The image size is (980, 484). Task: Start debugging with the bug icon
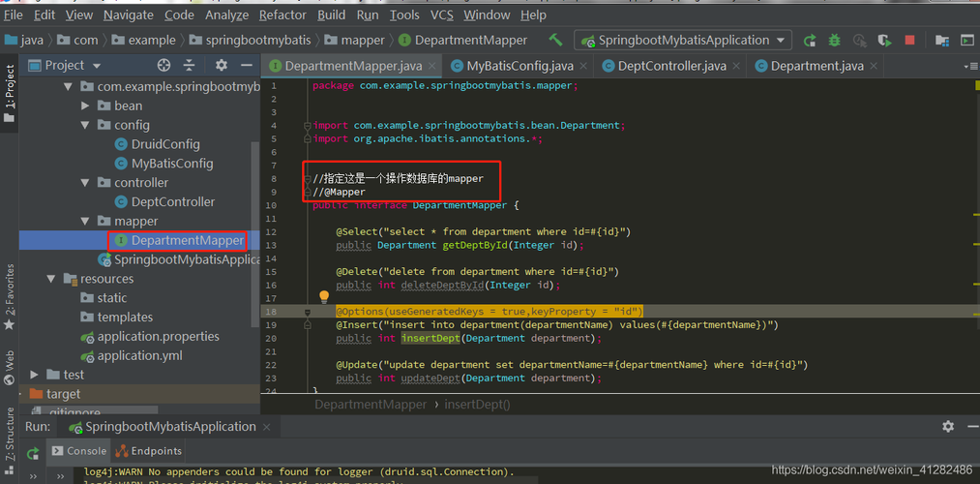click(834, 41)
